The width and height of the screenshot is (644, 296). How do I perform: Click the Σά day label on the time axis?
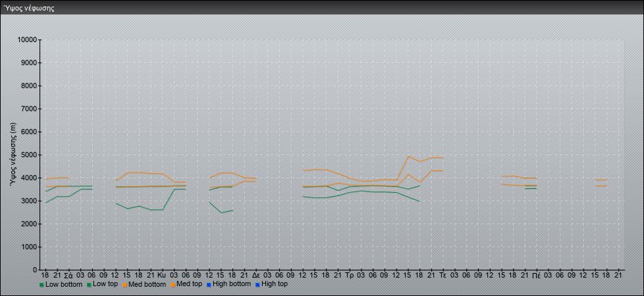pos(68,275)
